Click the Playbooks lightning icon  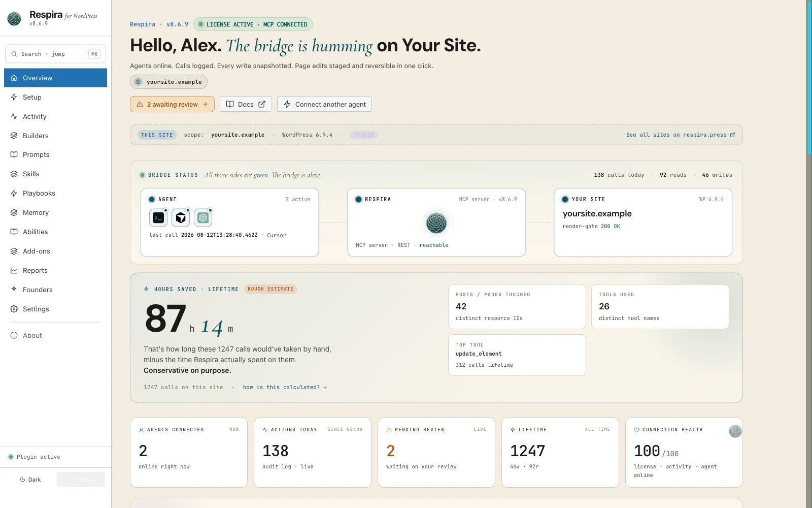14,193
